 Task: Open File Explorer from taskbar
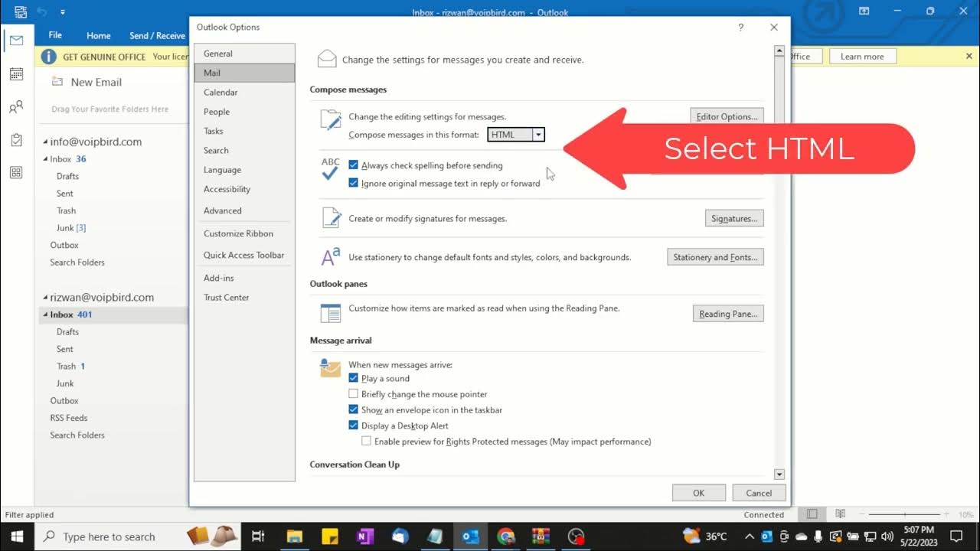point(295,536)
